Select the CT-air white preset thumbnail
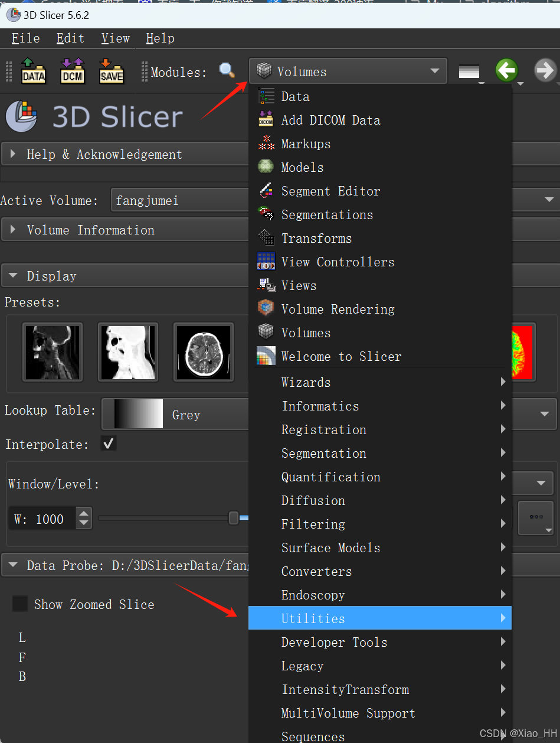560x743 pixels. pyautogui.click(x=128, y=352)
